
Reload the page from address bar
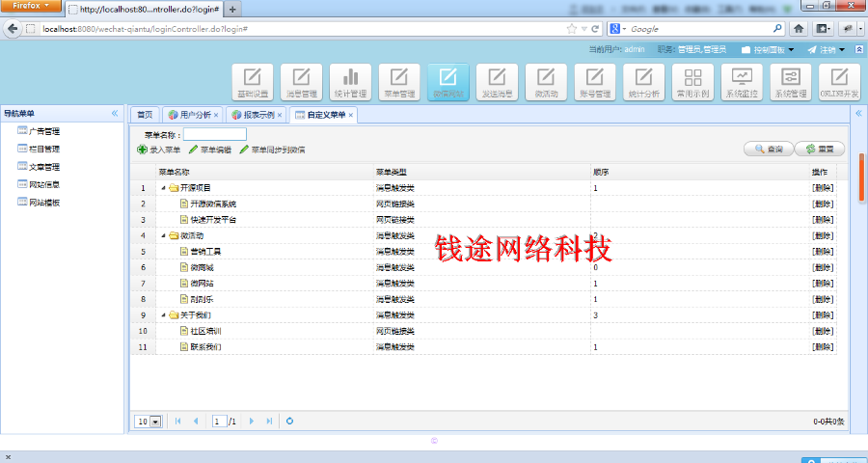(x=595, y=29)
